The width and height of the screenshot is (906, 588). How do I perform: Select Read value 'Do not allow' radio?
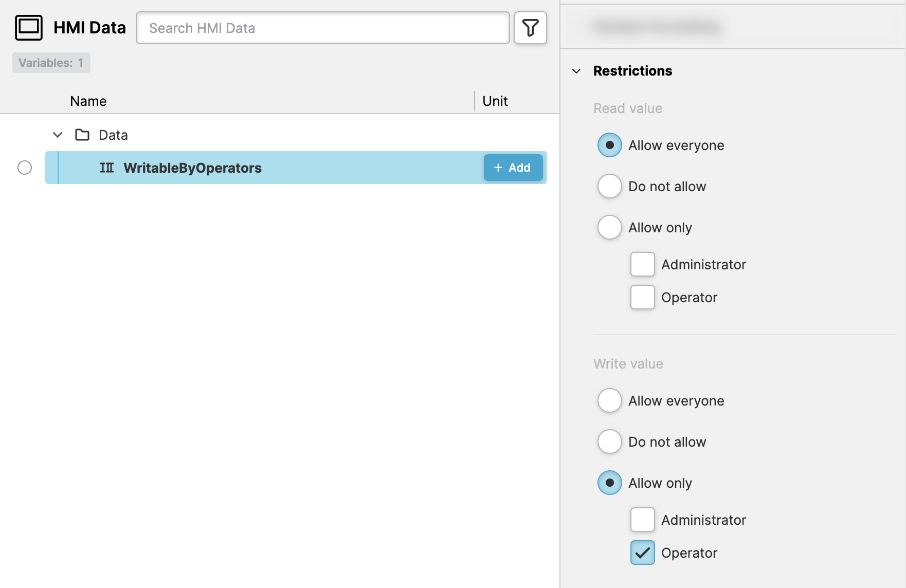point(610,186)
